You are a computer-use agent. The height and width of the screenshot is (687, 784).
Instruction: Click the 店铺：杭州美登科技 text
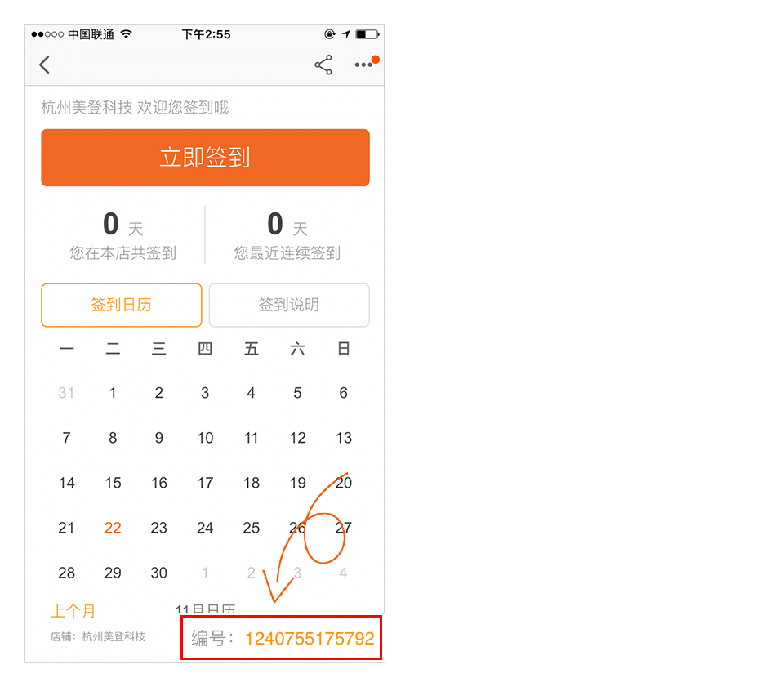[97, 636]
